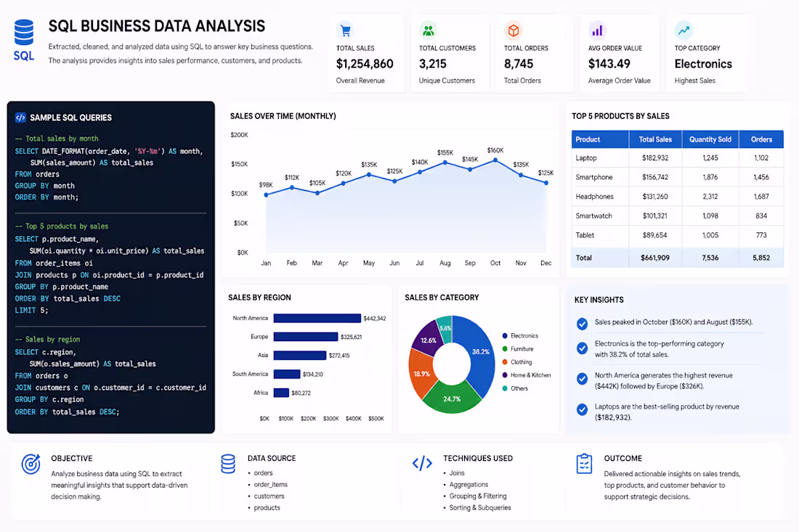This screenshot has width=799, height=532.
Task: Select the Headphones product row
Action: 678,197
